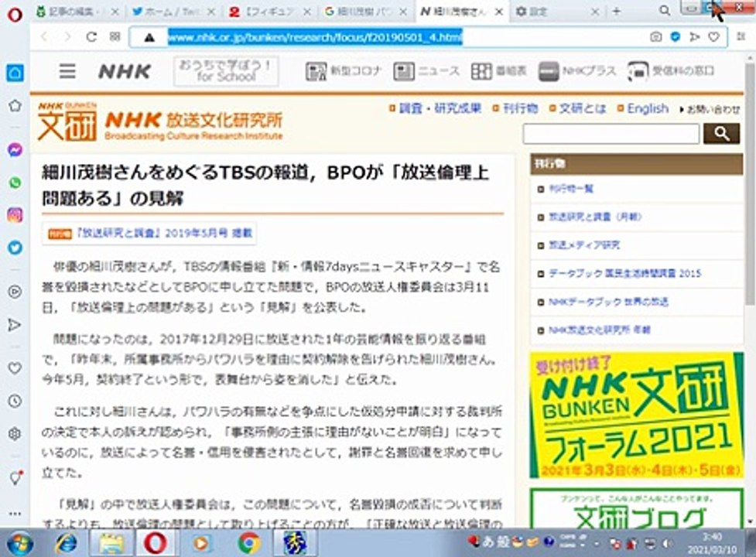Click the flow send icon in address bar
Screen dimensions: 756x557
(x=694, y=36)
